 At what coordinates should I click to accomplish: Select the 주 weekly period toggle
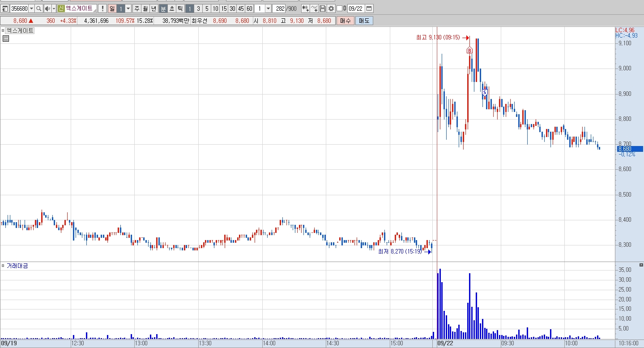tap(136, 9)
